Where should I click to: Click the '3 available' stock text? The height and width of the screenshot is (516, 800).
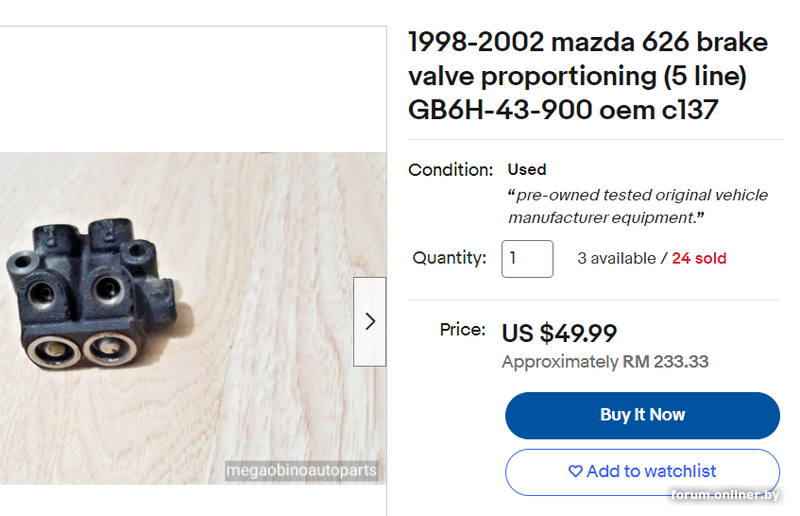[x=615, y=259]
